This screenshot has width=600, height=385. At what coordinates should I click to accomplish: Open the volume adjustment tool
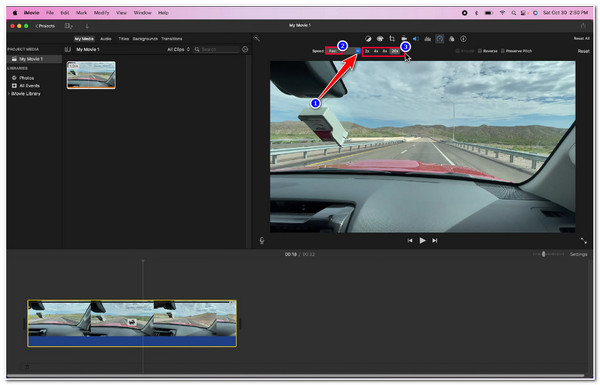click(416, 39)
